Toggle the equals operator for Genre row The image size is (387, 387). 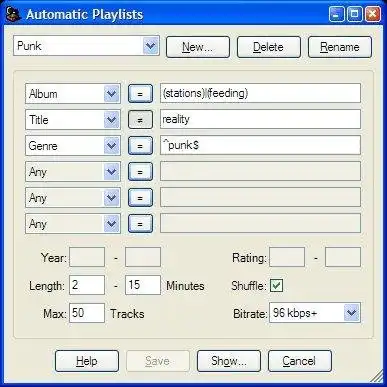[x=140, y=146]
